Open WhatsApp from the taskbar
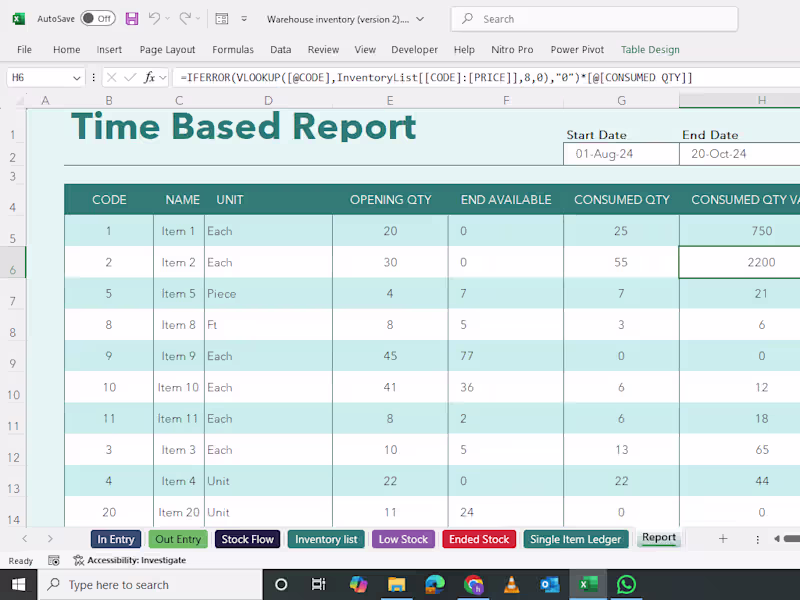The height and width of the screenshot is (600, 800). click(x=627, y=584)
